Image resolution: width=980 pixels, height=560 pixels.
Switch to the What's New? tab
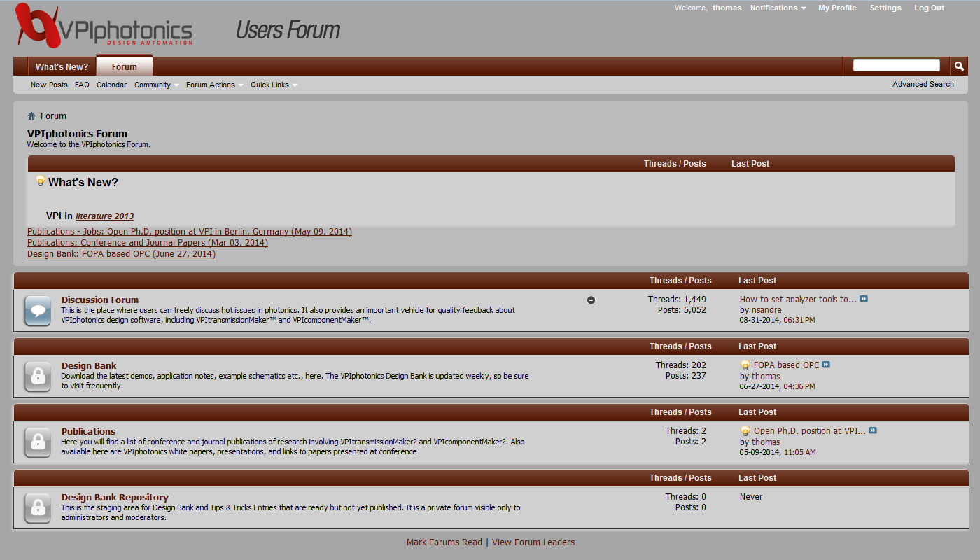point(62,66)
